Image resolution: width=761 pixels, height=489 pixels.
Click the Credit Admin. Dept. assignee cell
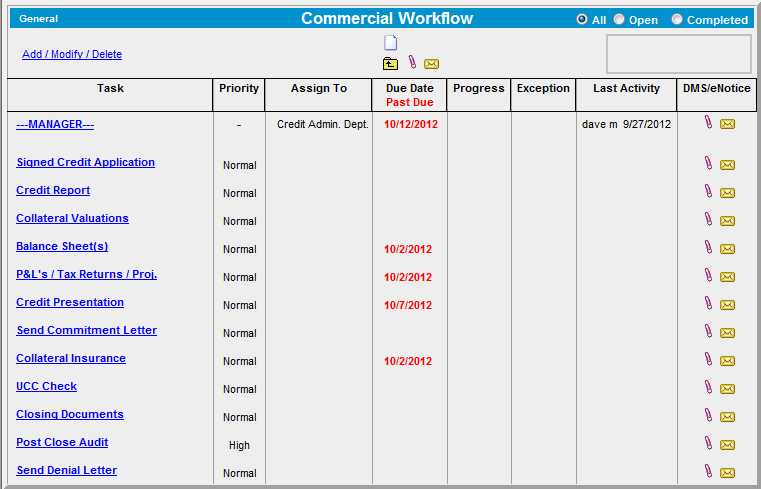coord(323,124)
